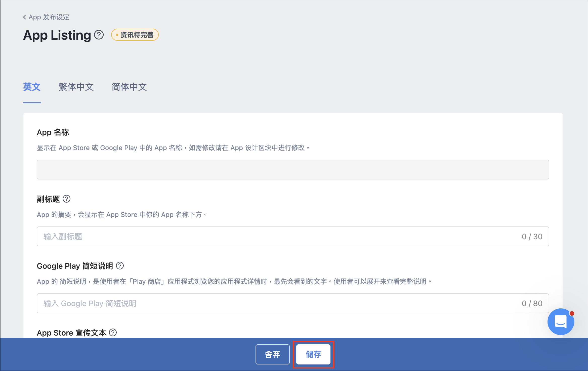Click the 0 / 30 character counter
588x371 pixels.
(x=532, y=237)
